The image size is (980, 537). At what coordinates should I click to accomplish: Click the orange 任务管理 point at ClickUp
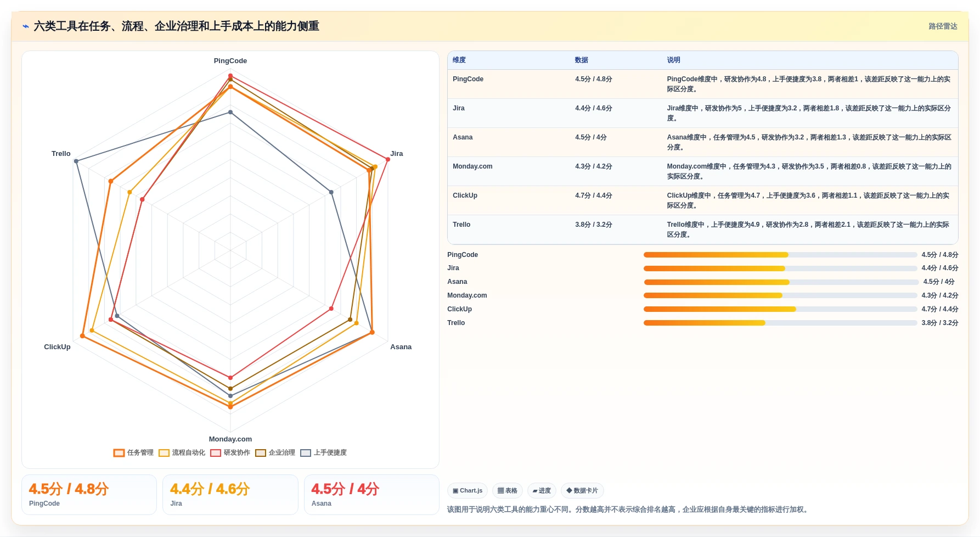83,335
